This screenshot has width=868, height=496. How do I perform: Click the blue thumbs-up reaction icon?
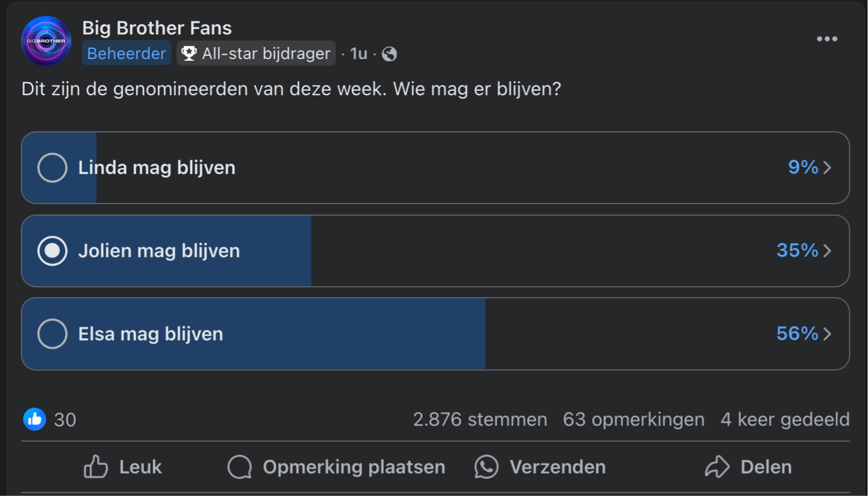pos(35,419)
